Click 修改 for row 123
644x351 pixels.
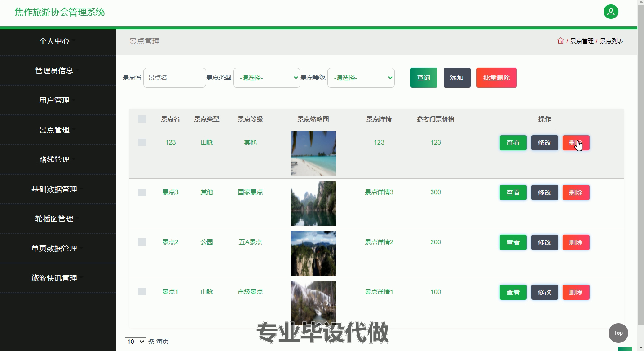tap(545, 143)
